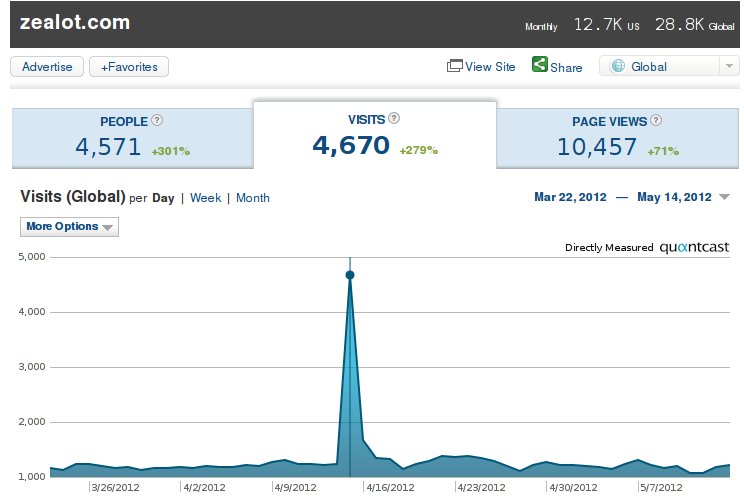The width and height of the screenshot is (744, 504).
Task: Click the Visits (Global) chart heading
Action: pyautogui.click(x=73, y=196)
